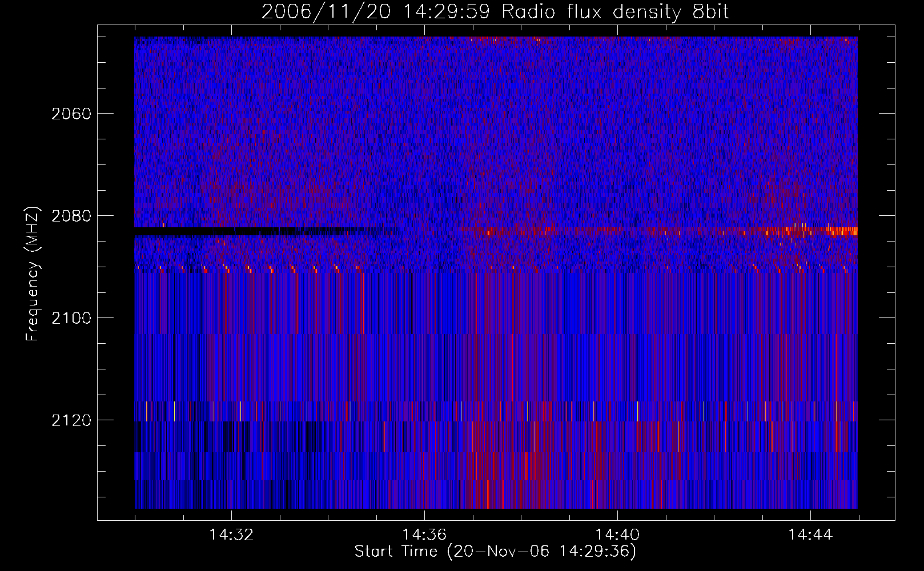Click the 2060 frequency tick label
The height and width of the screenshot is (571, 924).
click(x=71, y=114)
